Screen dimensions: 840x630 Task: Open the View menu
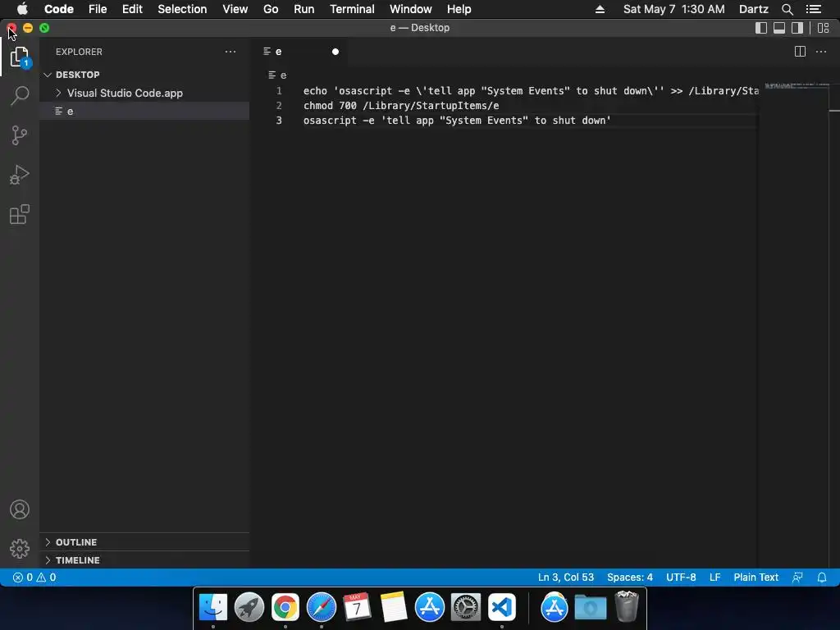point(235,9)
